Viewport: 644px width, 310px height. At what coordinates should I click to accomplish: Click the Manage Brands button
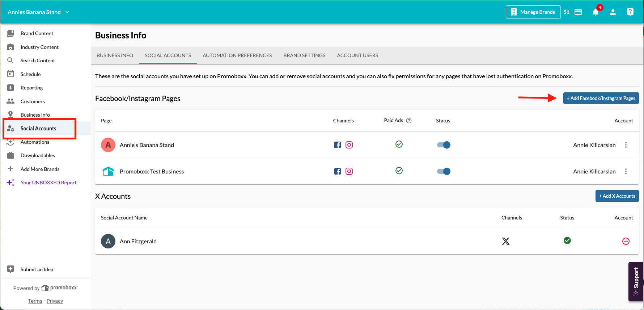click(533, 12)
